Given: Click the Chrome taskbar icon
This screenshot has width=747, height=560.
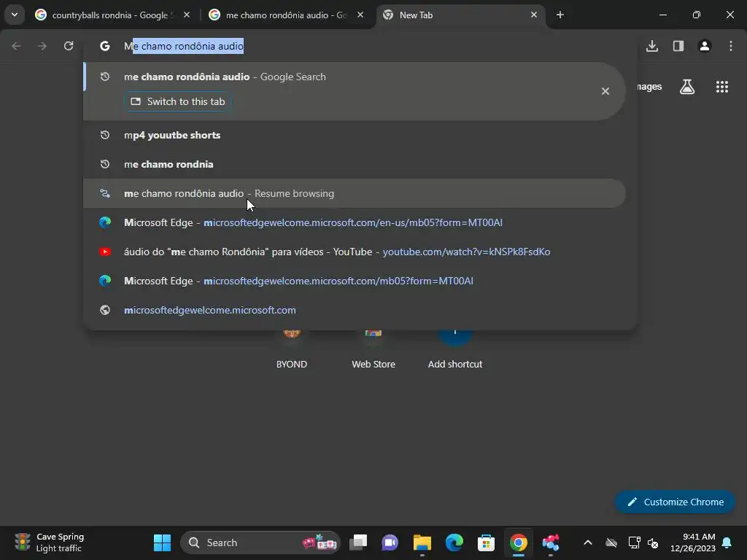Looking at the screenshot, I should [519, 542].
